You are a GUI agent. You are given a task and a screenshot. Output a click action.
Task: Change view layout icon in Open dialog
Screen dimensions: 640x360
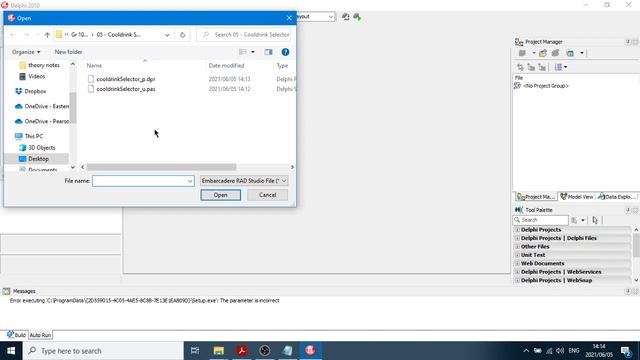[x=243, y=52]
